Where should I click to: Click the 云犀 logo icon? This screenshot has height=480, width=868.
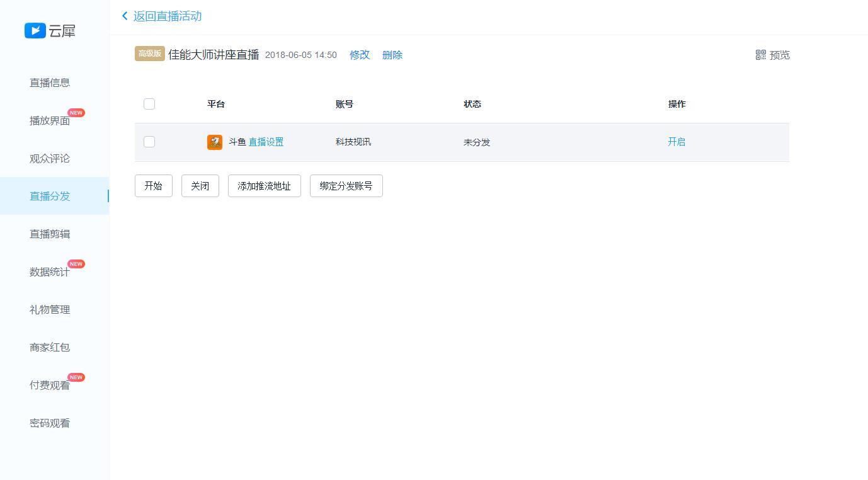click(x=35, y=30)
